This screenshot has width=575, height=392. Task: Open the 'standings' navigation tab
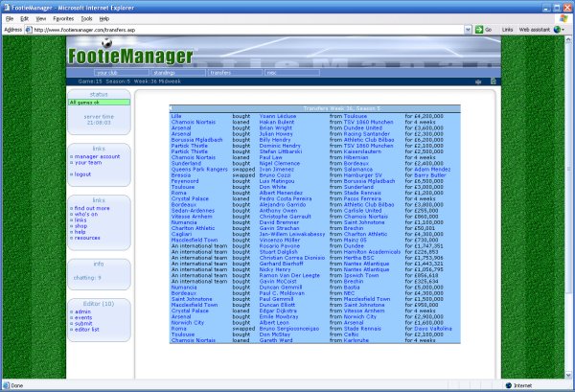pos(178,73)
